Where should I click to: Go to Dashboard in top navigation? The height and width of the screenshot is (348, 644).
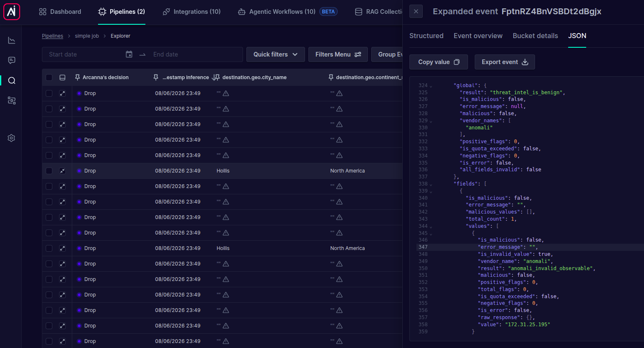[60, 12]
